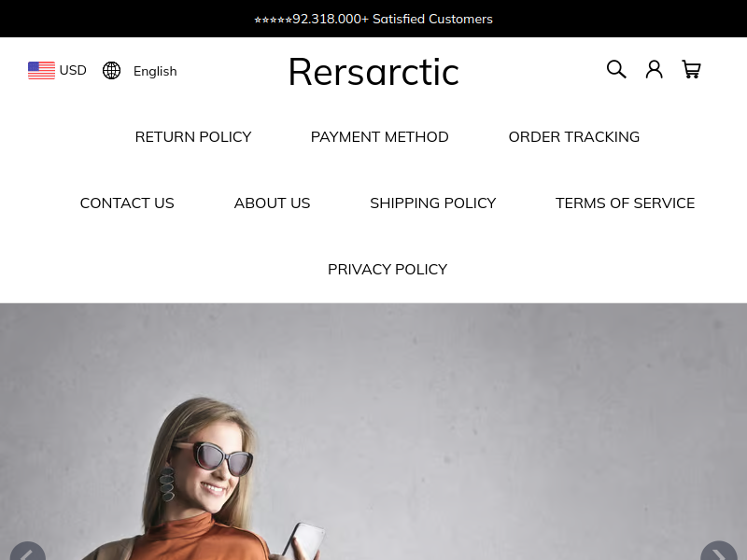Open the Contact Us page
This screenshot has width=747, height=560.
tap(127, 203)
